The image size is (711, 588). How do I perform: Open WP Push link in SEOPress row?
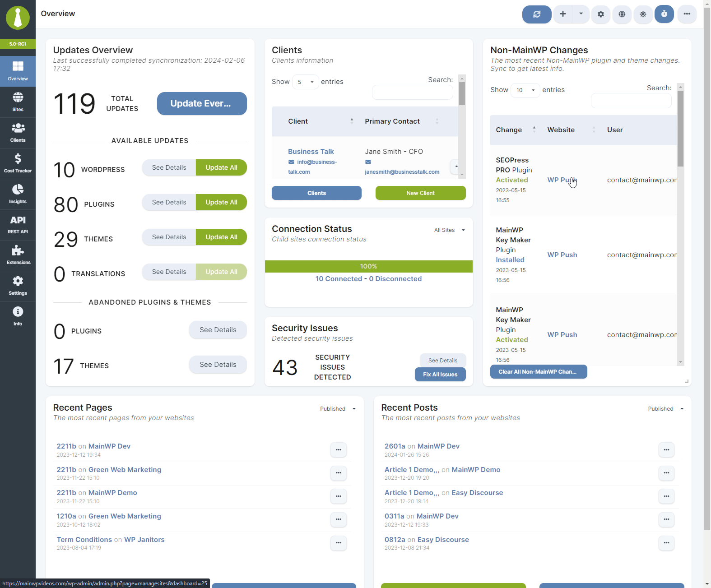pos(562,180)
